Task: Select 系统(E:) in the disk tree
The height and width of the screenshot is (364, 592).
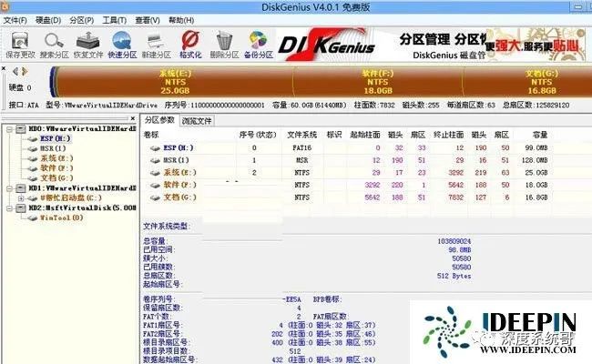Action: (57, 158)
